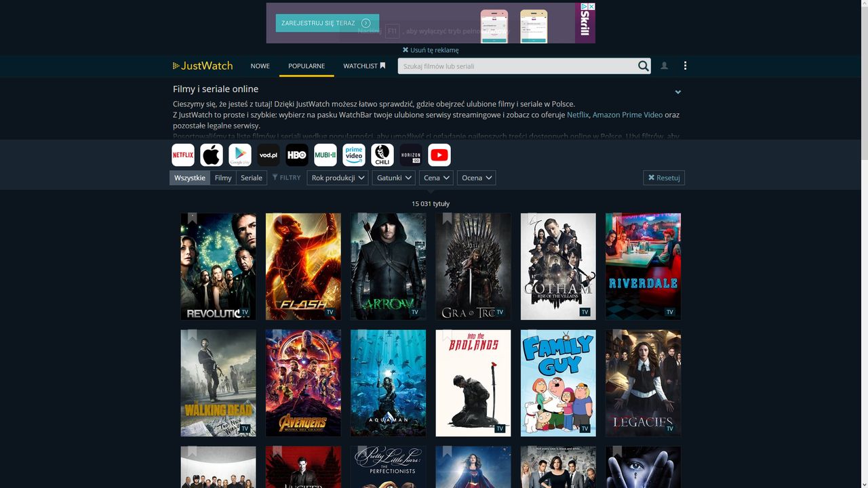Toggle watchlist bookmark on Into the Badlands poster
This screenshot has width=868, height=488.
click(447, 335)
